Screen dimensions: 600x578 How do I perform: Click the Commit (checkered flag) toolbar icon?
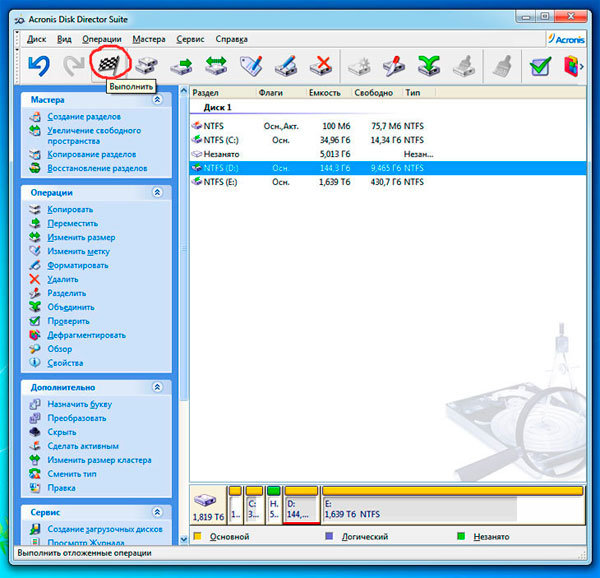point(107,65)
